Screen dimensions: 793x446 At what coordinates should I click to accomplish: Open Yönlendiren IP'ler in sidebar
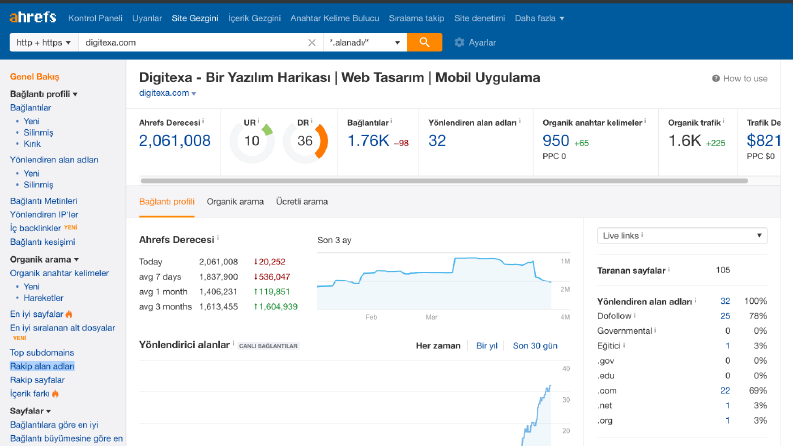(x=44, y=215)
